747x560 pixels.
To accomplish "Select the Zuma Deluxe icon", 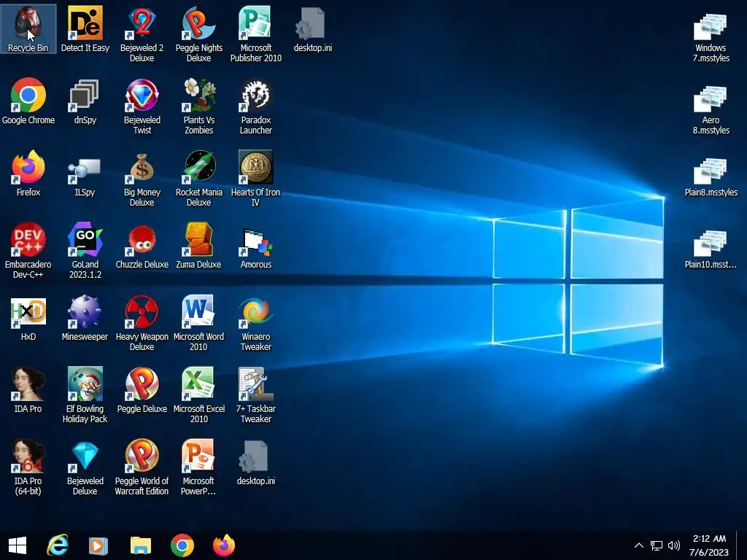I will coord(198,246).
